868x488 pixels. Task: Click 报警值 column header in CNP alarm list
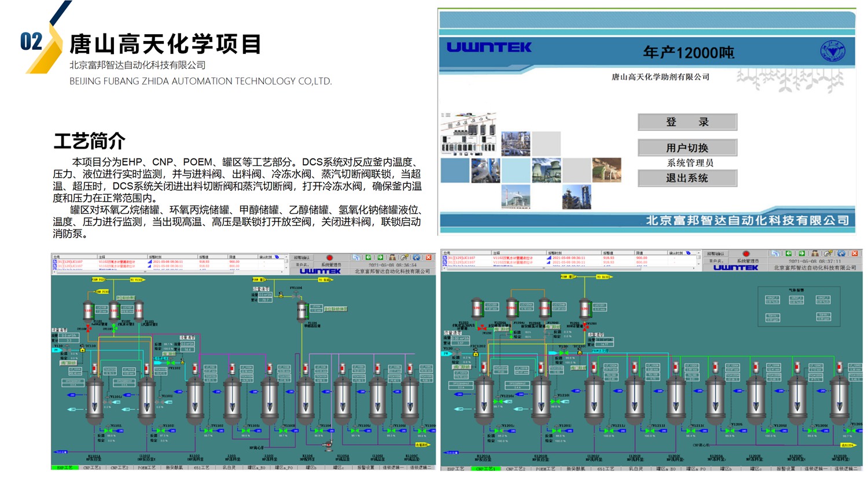click(618, 253)
